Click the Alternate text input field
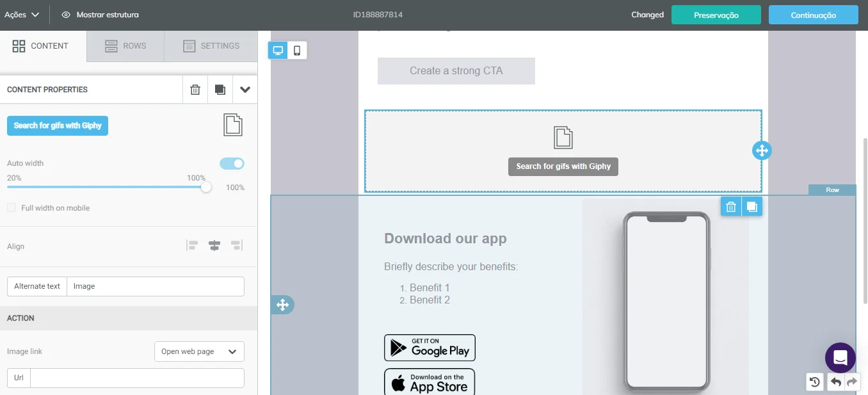Image resolution: width=868 pixels, height=395 pixels. tap(156, 286)
